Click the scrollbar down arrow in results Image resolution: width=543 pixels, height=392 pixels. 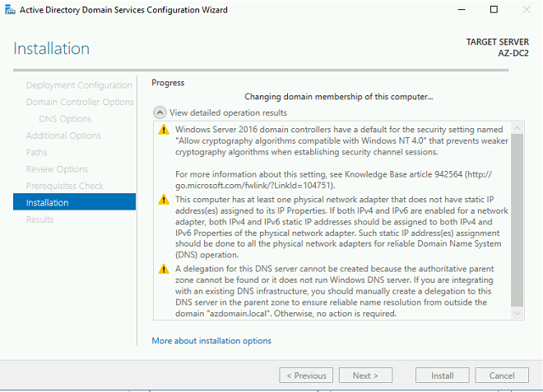pos(517,313)
